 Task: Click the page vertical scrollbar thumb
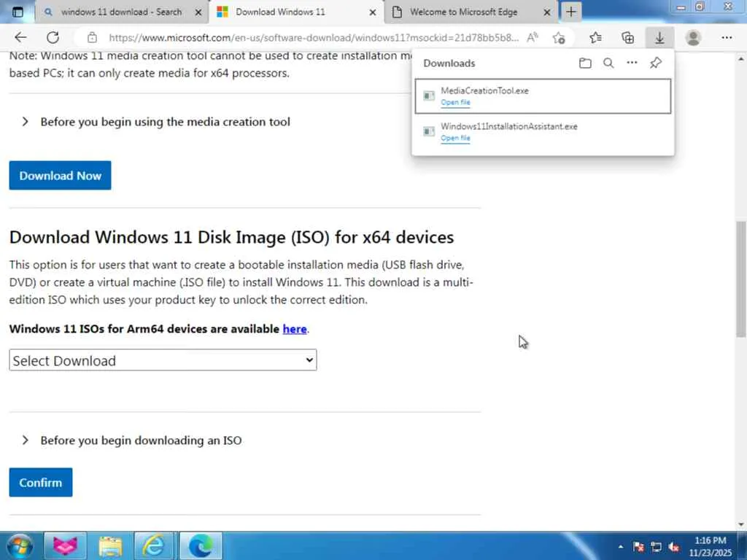tap(741, 279)
